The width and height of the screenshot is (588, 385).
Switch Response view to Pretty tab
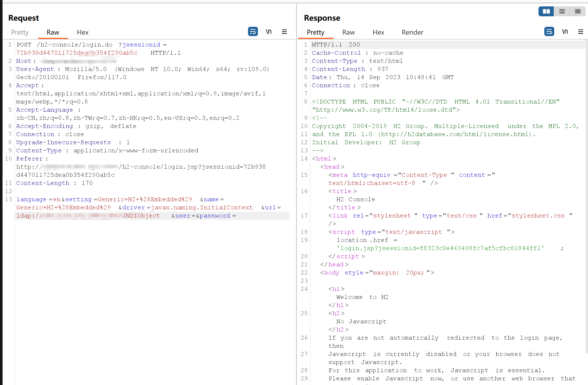tap(316, 32)
